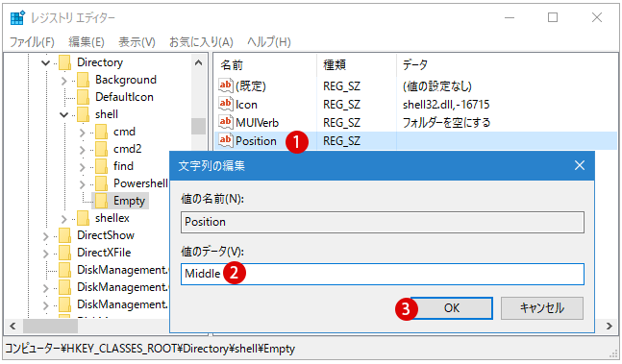Click the horizontal scroll right arrow
Image resolution: width=622 pixels, height=364 pixels.
click(610, 326)
